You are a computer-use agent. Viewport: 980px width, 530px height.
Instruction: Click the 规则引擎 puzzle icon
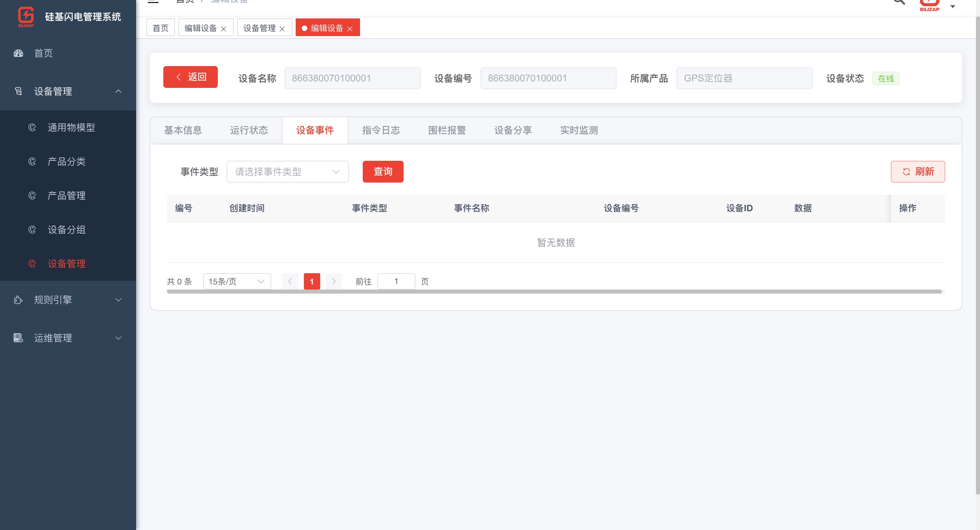click(x=18, y=300)
